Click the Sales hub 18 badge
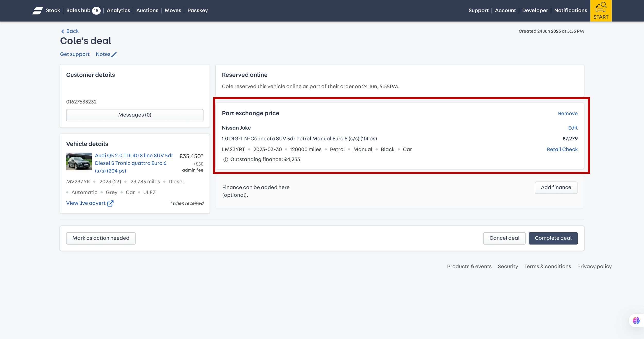The width and height of the screenshot is (644, 339). tap(96, 11)
